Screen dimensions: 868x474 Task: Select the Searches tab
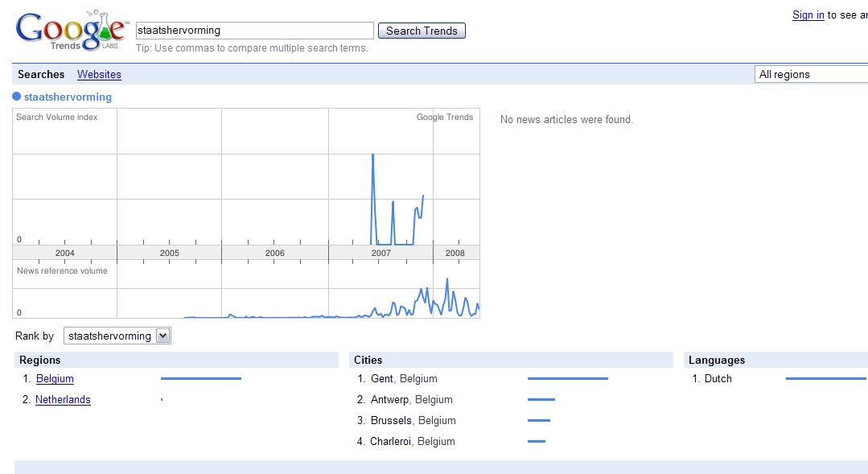tap(41, 74)
